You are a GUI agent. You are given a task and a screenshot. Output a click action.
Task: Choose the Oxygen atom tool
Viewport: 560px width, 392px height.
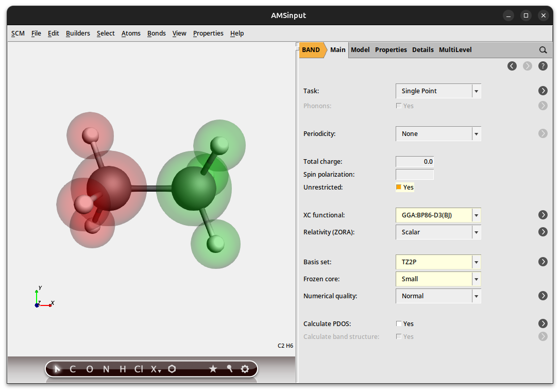click(x=90, y=369)
